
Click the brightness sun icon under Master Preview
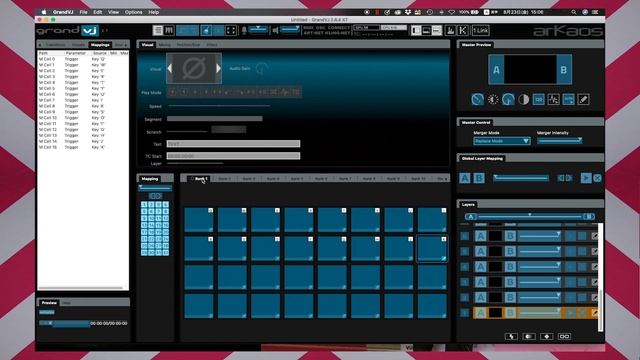[x=493, y=99]
